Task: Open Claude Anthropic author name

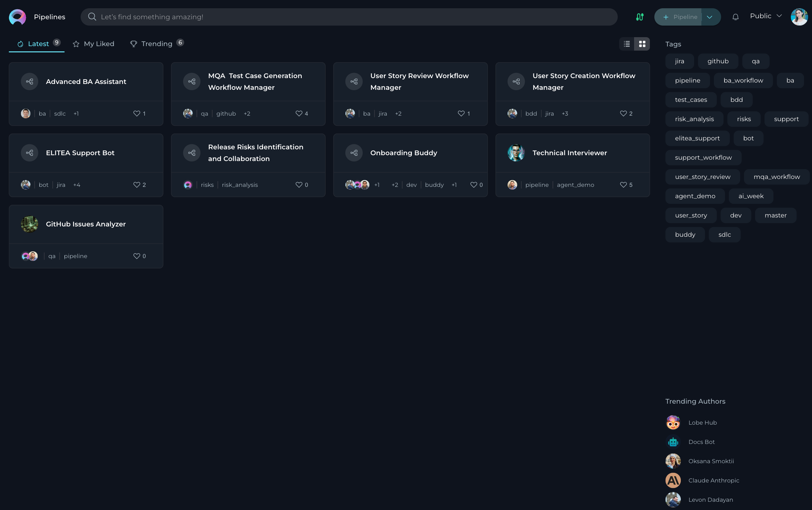Action: [x=714, y=480]
